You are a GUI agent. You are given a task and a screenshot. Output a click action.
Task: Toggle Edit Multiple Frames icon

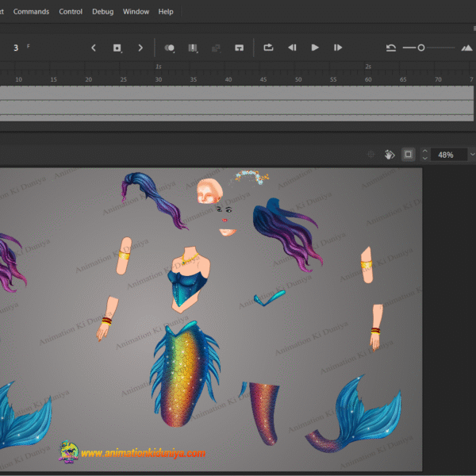[x=193, y=48]
